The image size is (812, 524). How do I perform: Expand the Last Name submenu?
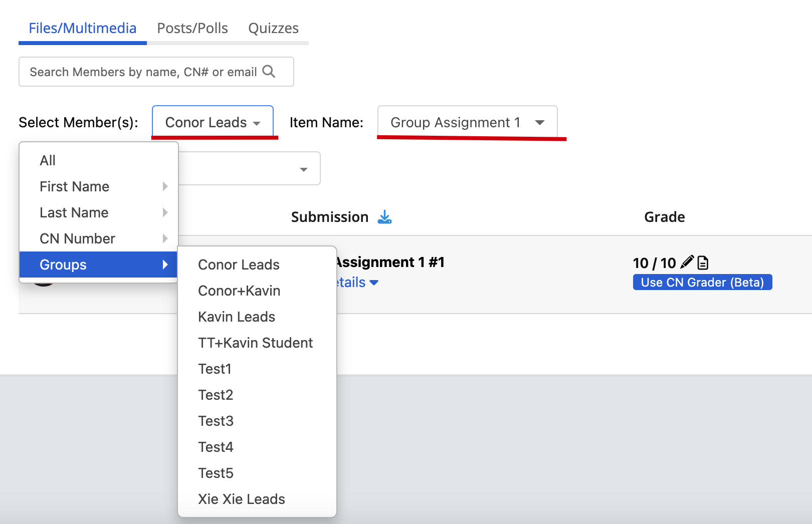tap(98, 212)
